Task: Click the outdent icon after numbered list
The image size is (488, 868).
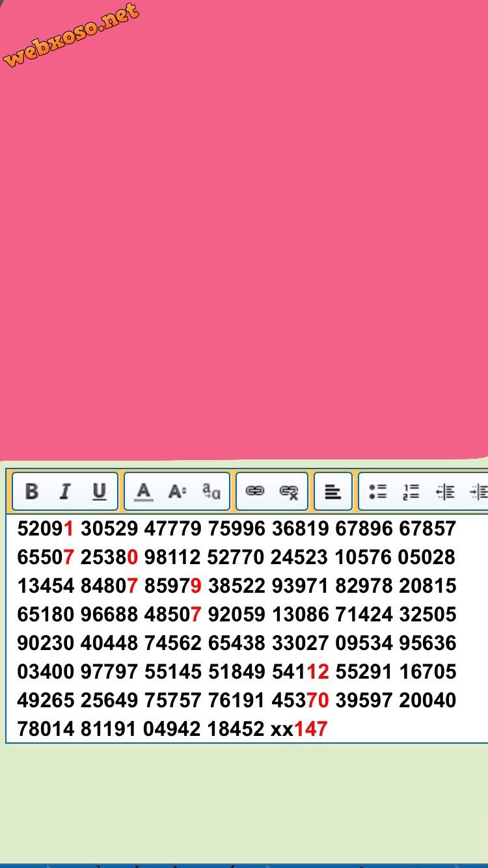Action: coord(445,491)
